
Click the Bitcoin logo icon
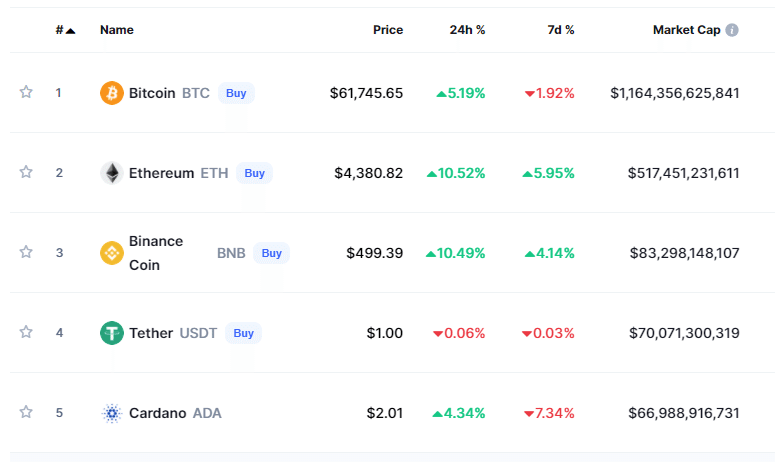point(112,93)
